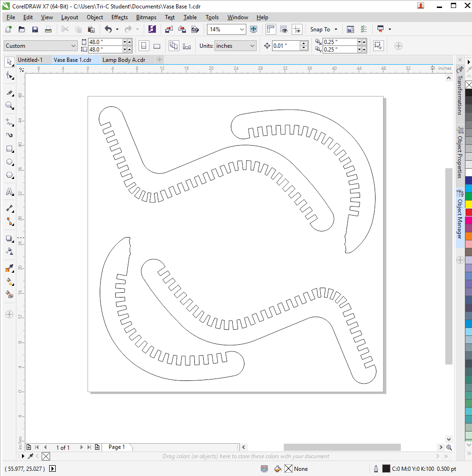Click the Export icon
Viewport: 472px width, 476px height.
pyautogui.click(x=182, y=30)
